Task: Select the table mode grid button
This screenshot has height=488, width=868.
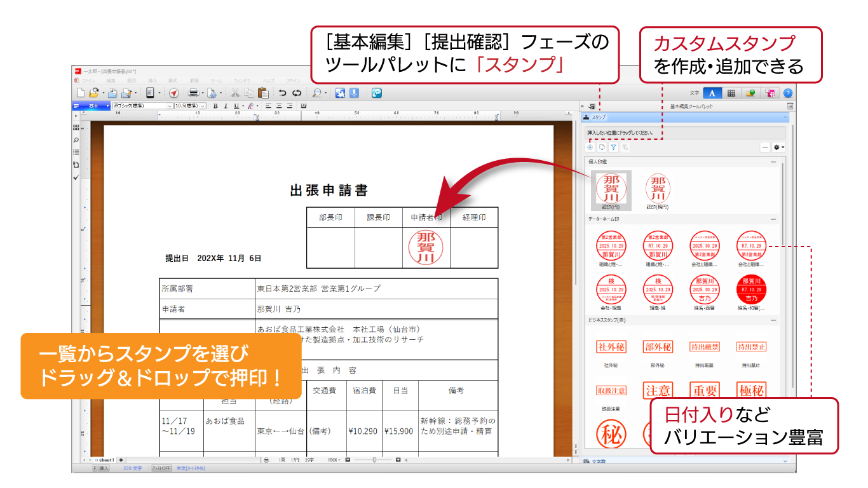Action: (x=731, y=93)
